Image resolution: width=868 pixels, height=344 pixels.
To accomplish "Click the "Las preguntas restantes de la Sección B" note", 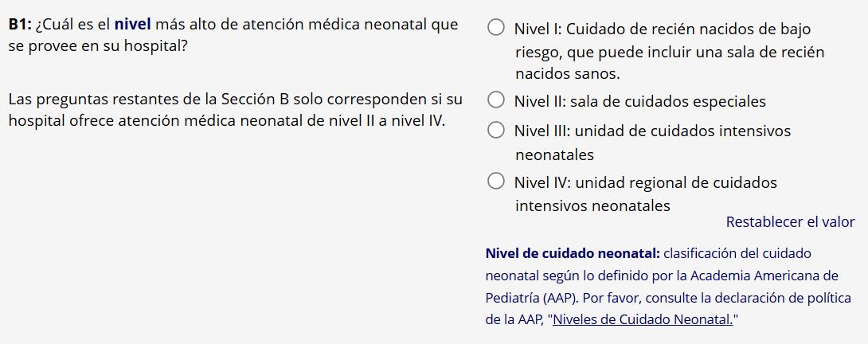I will tap(235, 100).
